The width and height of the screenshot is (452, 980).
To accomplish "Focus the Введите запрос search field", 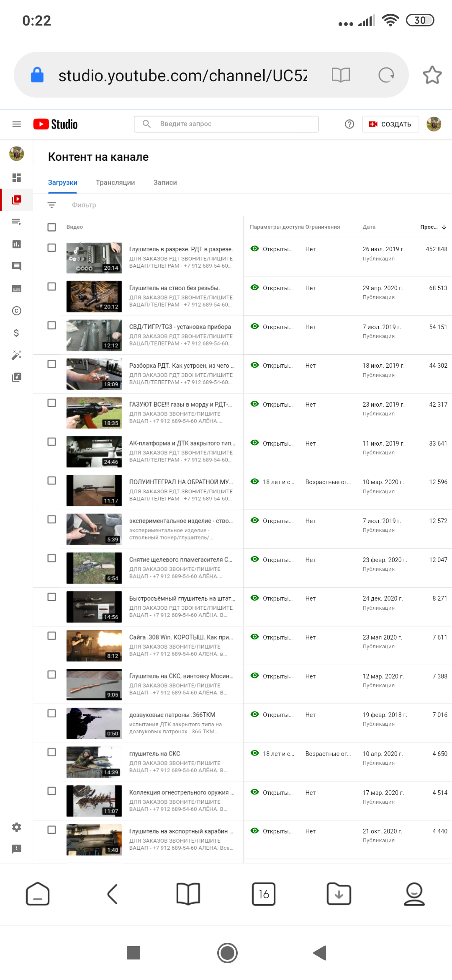I will [x=226, y=124].
